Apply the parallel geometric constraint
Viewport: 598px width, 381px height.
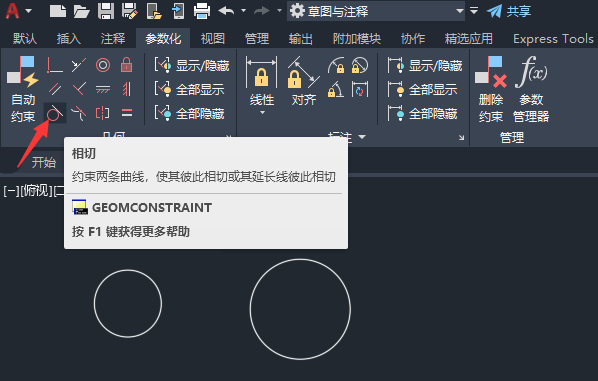click(55, 89)
